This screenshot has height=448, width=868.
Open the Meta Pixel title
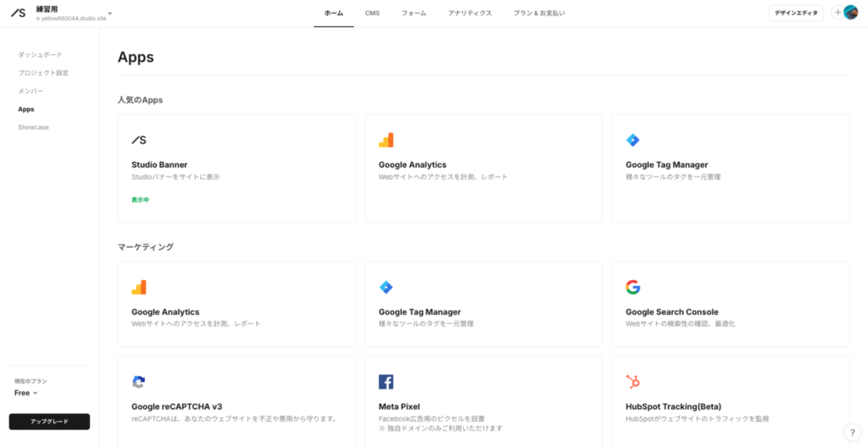(x=399, y=406)
